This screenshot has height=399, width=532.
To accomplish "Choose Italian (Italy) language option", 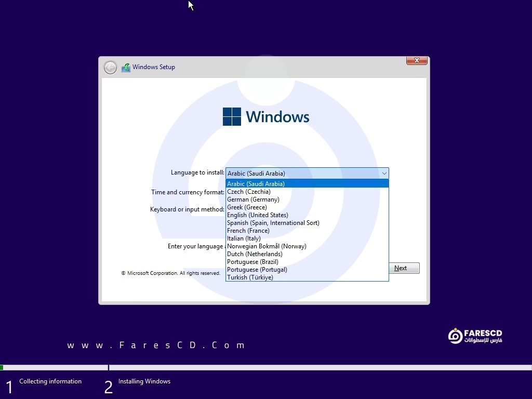I will point(307,238).
